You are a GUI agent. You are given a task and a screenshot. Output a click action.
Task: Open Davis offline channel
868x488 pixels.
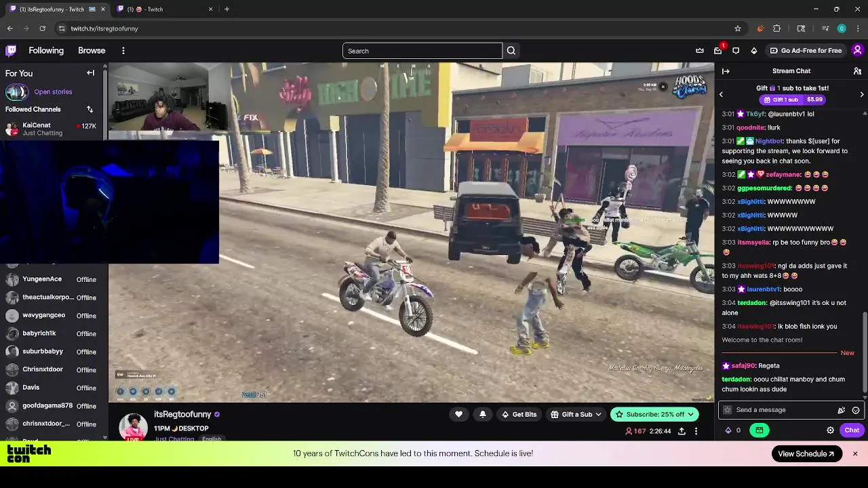(x=53, y=388)
